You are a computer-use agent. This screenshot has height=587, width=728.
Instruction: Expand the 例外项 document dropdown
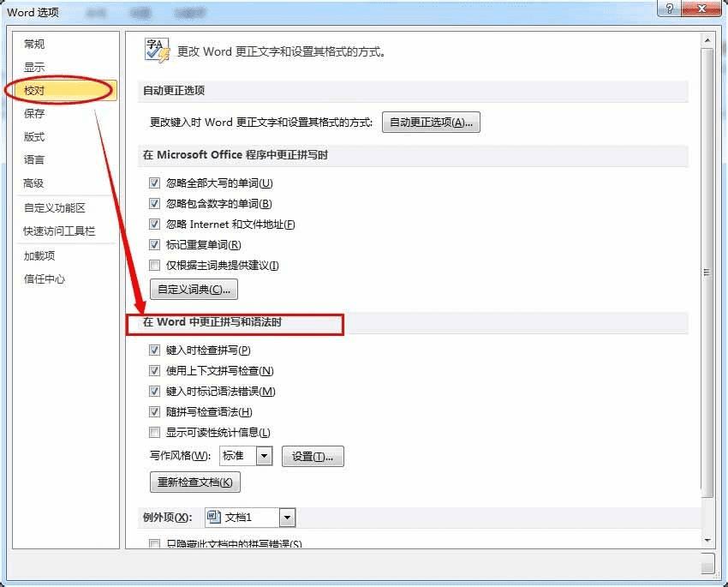point(288,518)
